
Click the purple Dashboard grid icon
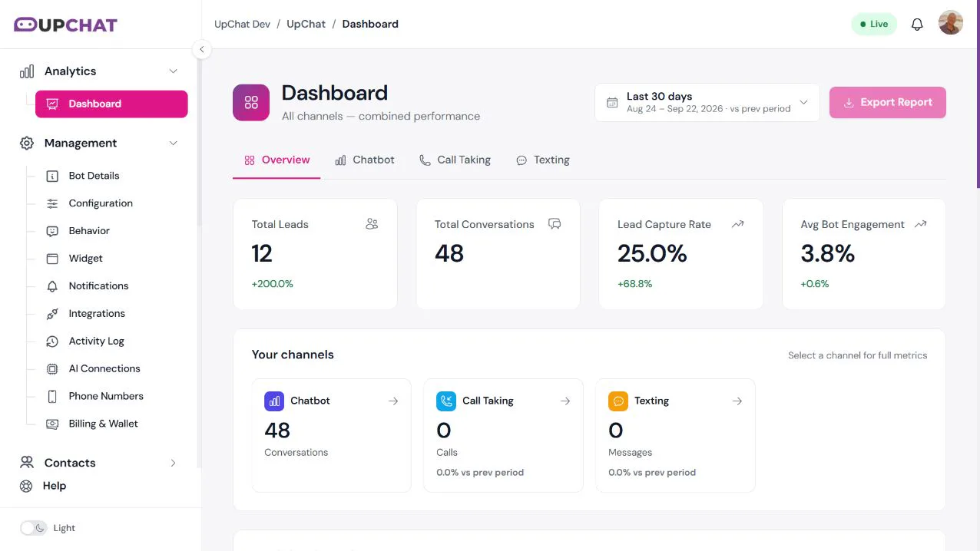[x=251, y=103]
